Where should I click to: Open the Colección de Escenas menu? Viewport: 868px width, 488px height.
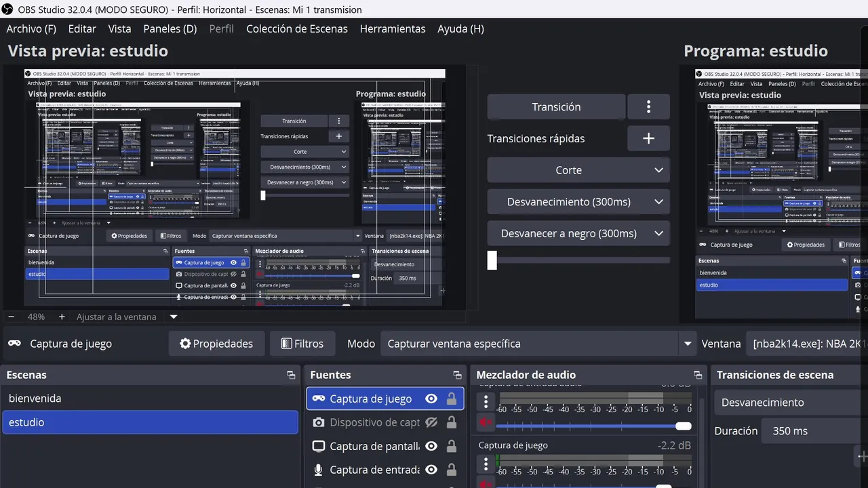297,28
